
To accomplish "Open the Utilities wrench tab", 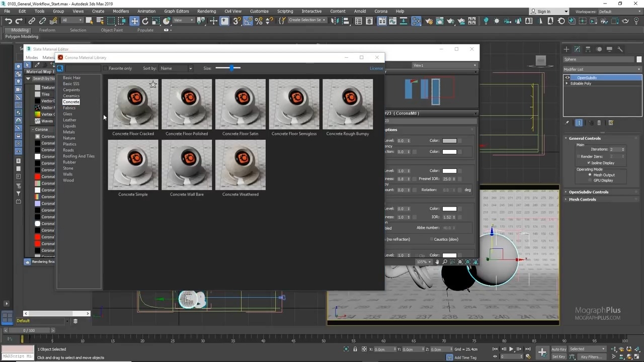I will [x=620, y=49].
